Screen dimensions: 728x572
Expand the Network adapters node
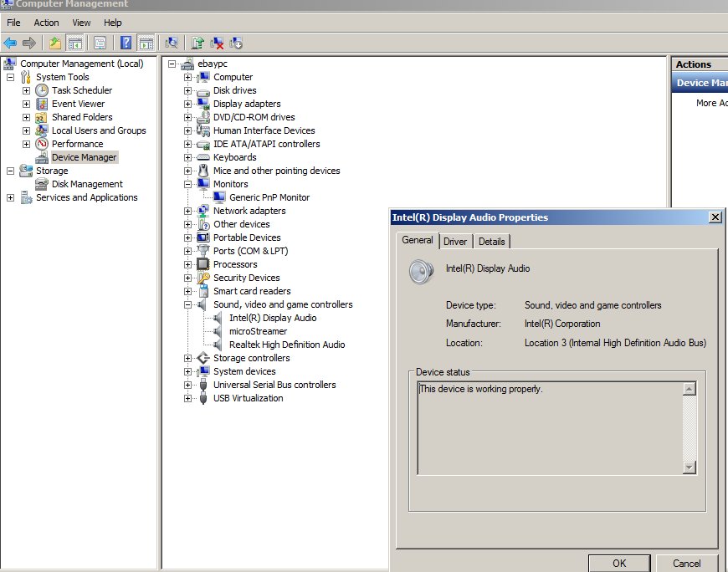(x=186, y=210)
